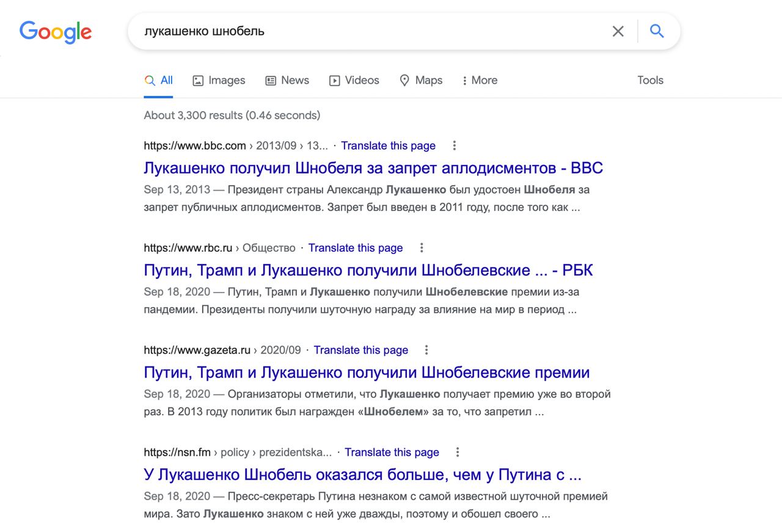Open 'Лукашенко получил Шнобеля за запрет аплодисментов' result
782x532 pixels.
[373, 168]
